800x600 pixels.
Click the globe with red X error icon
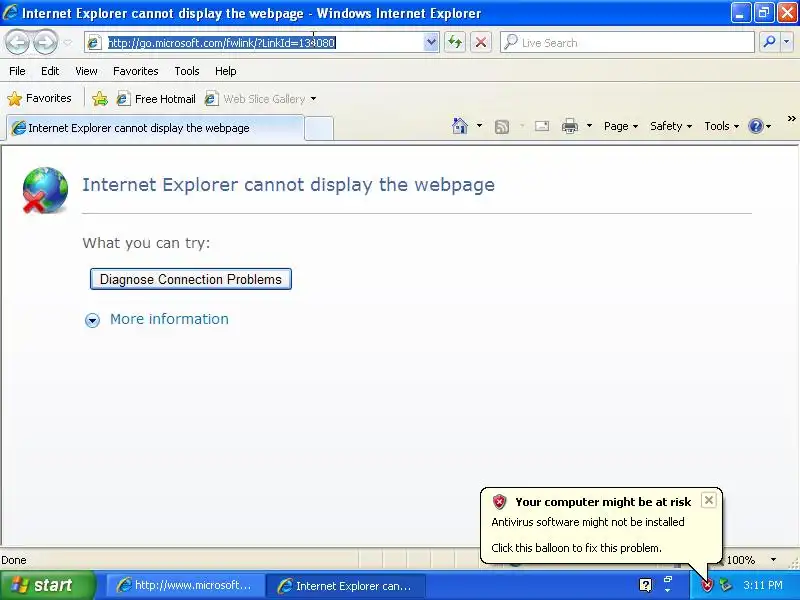click(45, 190)
